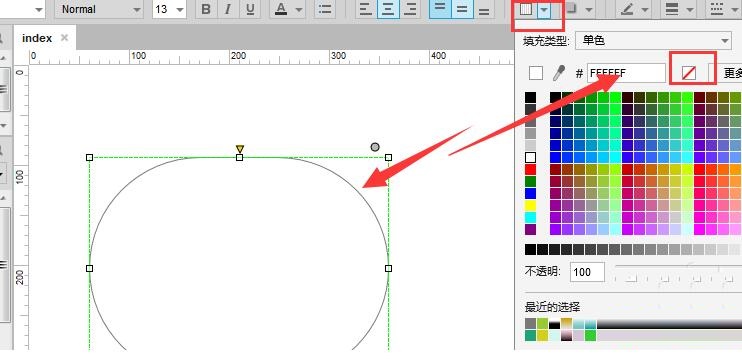Pick black in the grayscale row

click(530, 250)
